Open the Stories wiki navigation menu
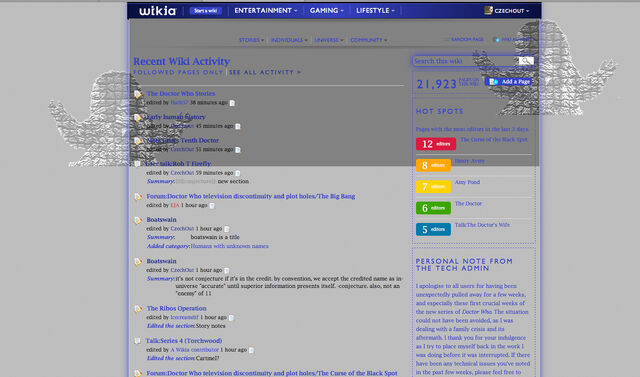Viewport: 640px width, 377px height. pos(251,40)
